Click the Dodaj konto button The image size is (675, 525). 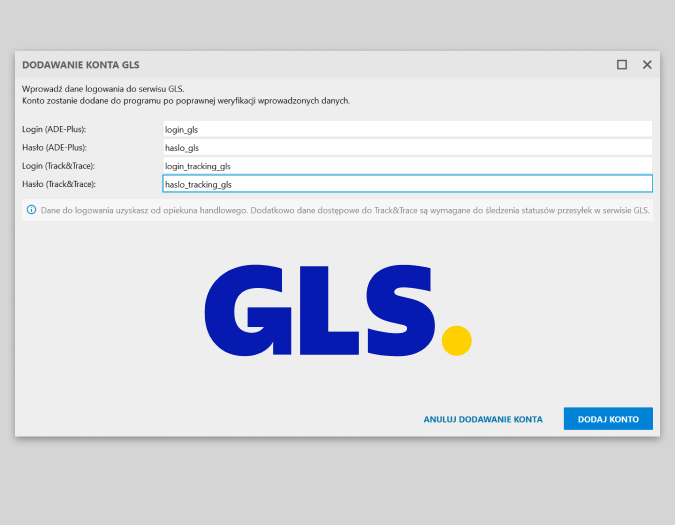coord(608,419)
